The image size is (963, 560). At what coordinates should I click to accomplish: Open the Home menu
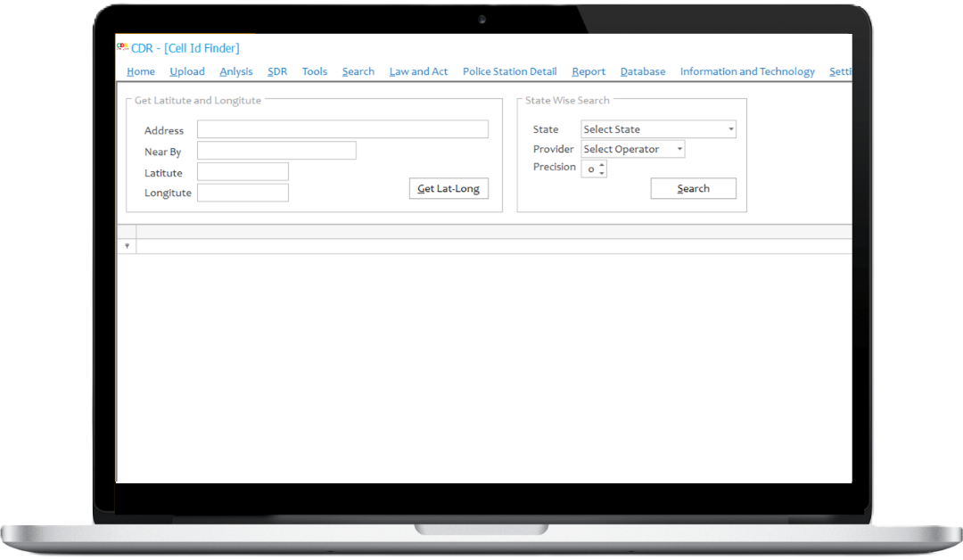click(x=141, y=71)
